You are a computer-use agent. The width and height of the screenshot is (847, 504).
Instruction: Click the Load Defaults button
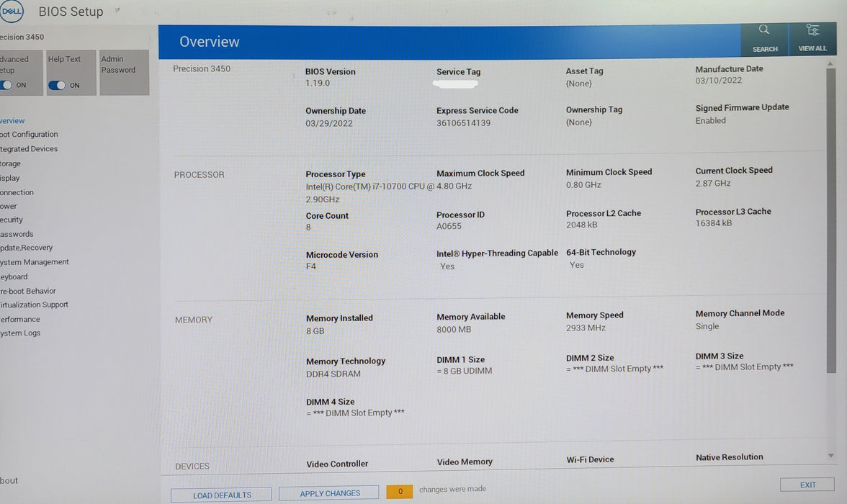click(222, 495)
